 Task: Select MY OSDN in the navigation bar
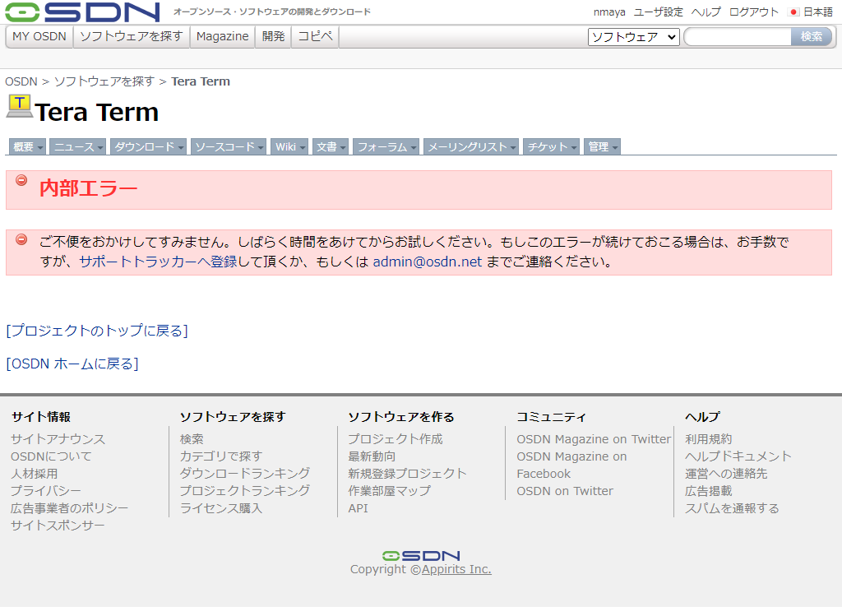click(x=39, y=37)
